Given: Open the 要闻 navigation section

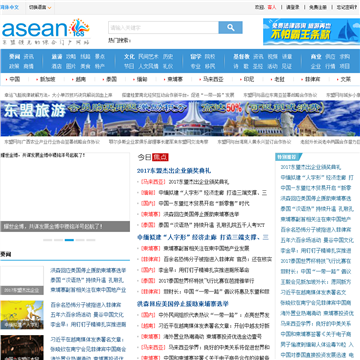Looking at the screenshot, I should 14,57.
